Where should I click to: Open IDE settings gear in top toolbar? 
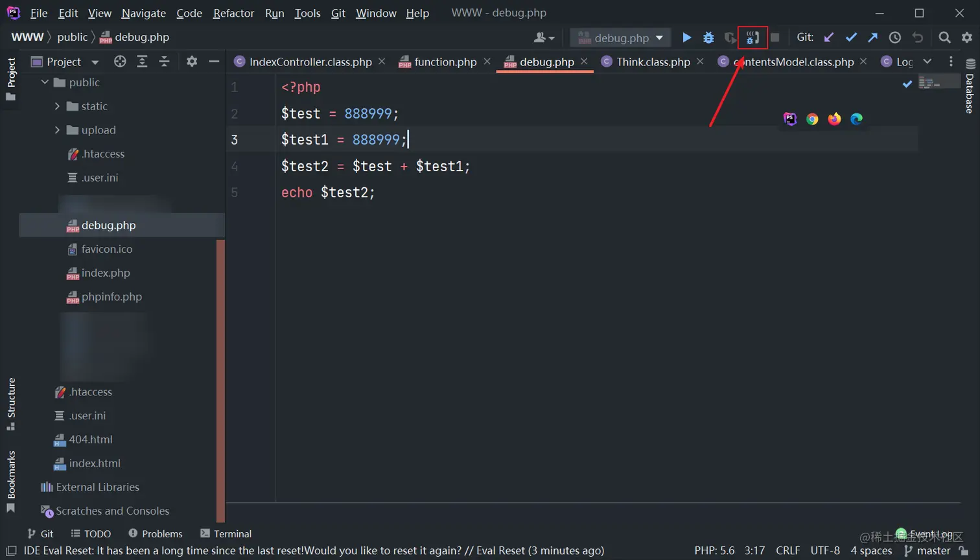pyautogui.click(x=966, y=38)
